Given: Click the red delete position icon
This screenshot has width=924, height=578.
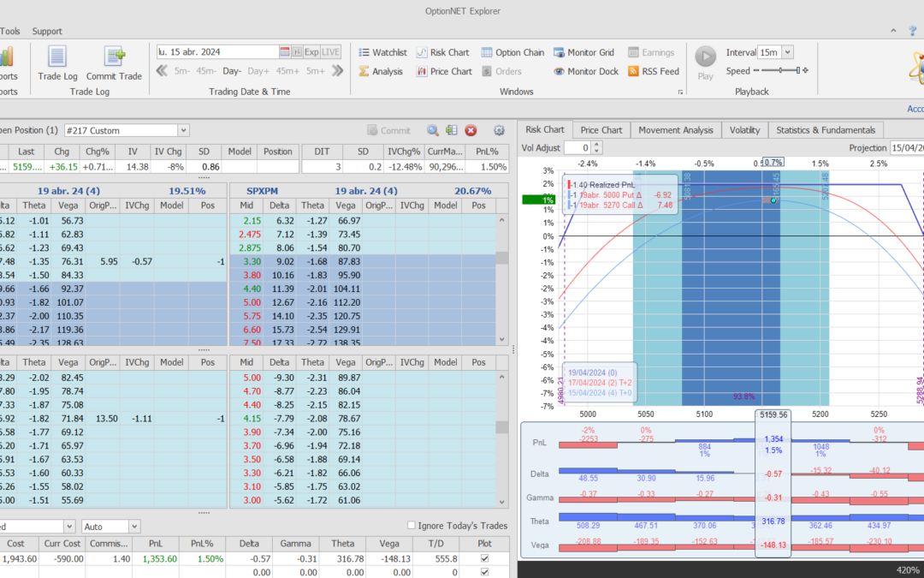Looking at the screenshot, I should (471, 130).
